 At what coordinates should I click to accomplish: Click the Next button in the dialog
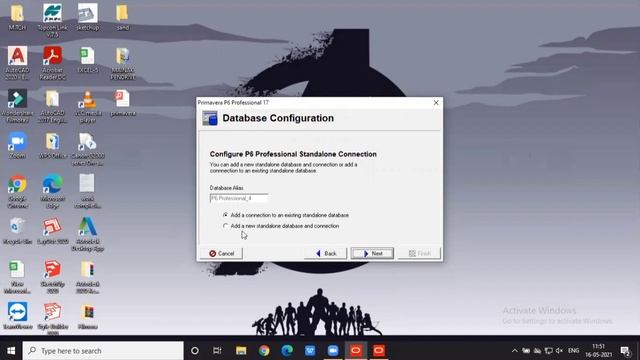tap(372, 253)
